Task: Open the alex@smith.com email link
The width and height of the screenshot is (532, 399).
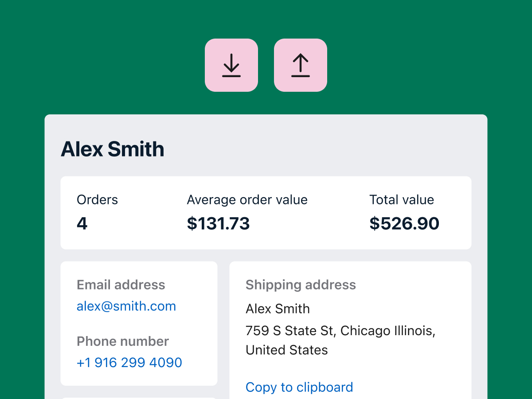Action: pos(126,306)
